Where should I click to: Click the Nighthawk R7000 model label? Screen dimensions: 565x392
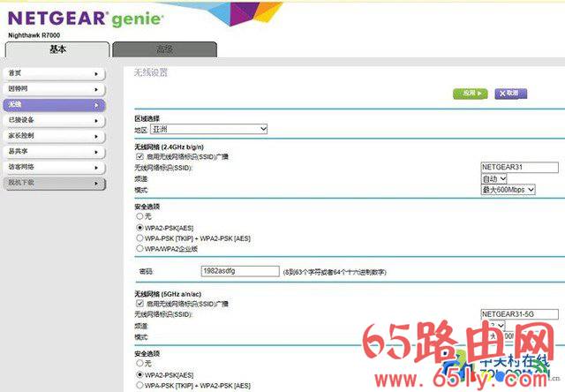[x=34, y=35]
